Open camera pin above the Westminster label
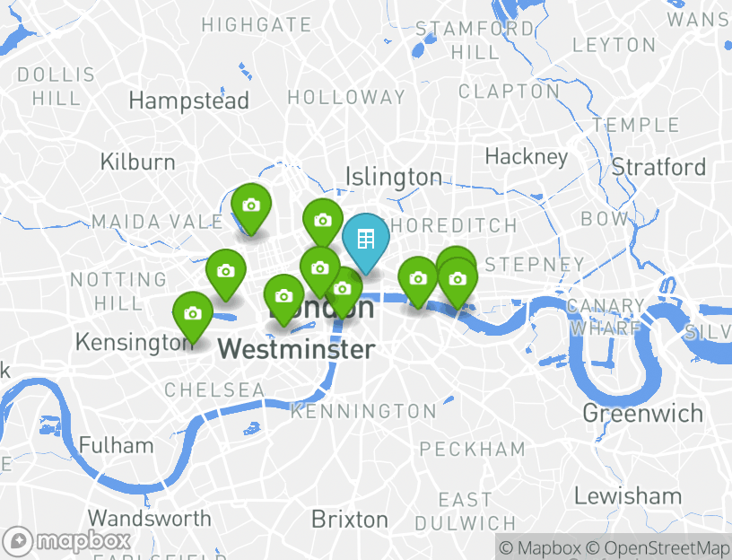The height and width of the screenshot is (560, 732). click(283, 296)
